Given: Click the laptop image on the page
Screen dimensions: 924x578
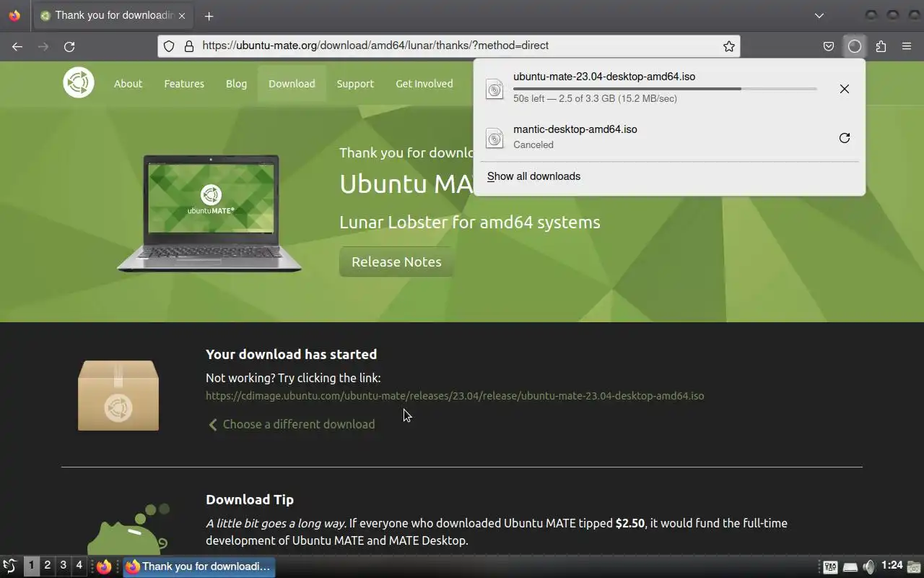Looking at the screenshot, I should [x=209, y=214].
